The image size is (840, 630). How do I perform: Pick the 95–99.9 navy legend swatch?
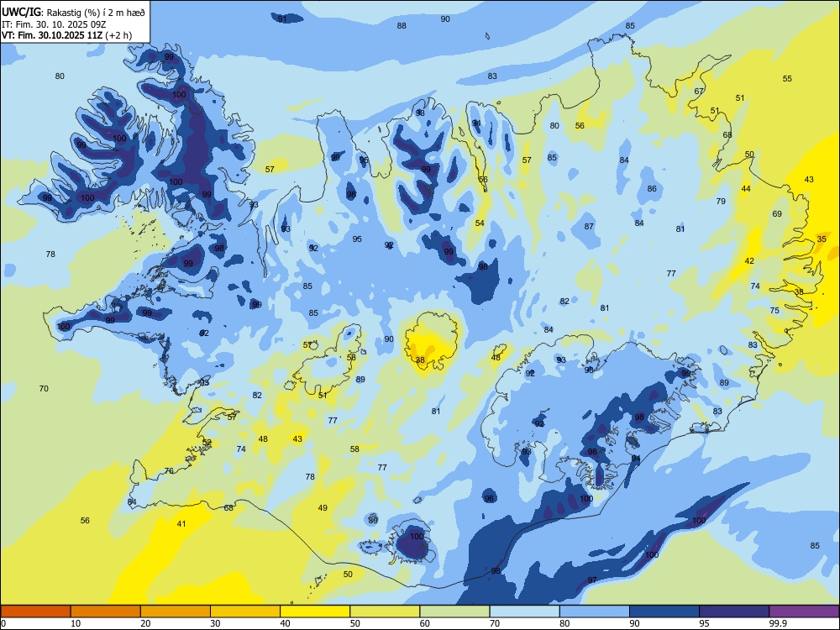click(x=734, y=612)
